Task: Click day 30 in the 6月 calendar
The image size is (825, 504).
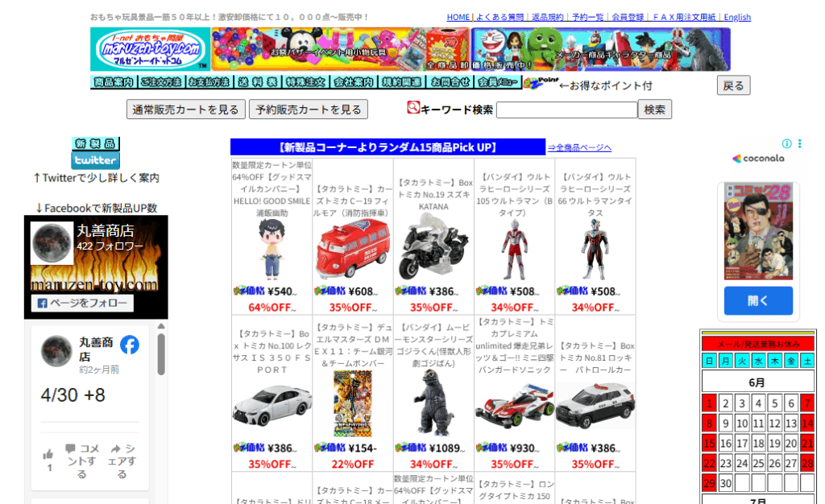Action: (x=726, y=483)
